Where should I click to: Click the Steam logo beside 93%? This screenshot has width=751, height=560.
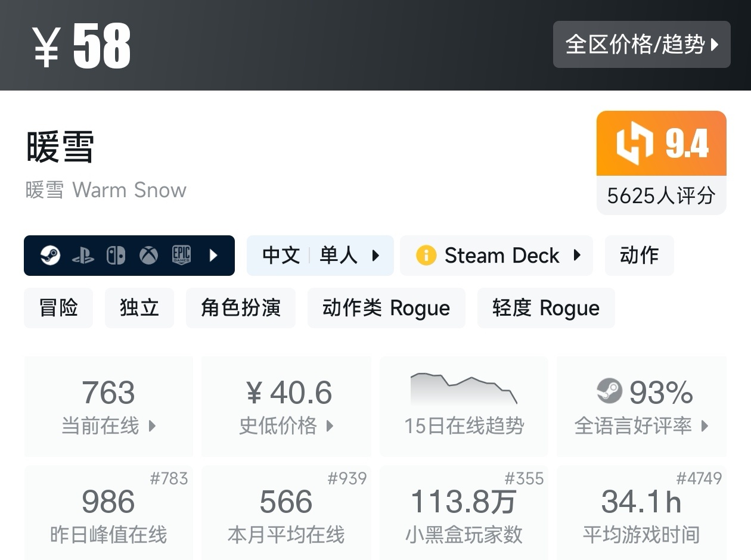[x=609, y=391]
